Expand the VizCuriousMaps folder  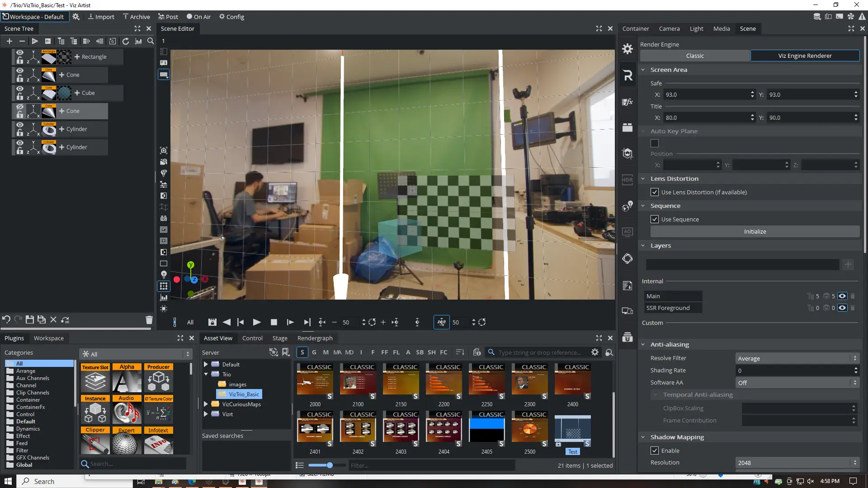206,404
